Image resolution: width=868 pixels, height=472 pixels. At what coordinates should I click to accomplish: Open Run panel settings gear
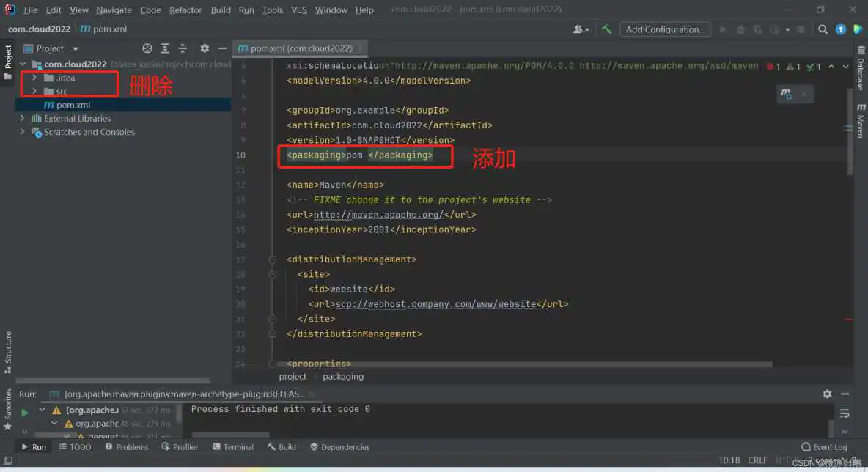(x=828, y=394)
